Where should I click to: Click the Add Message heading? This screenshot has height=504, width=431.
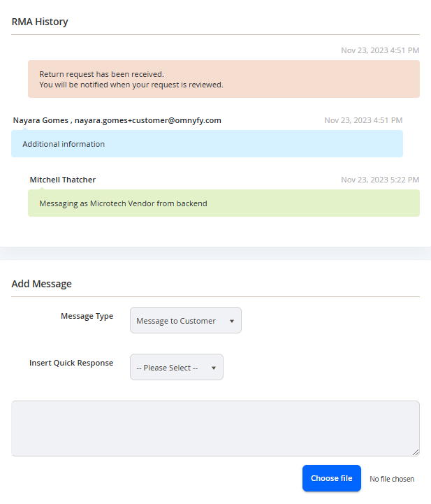pyautogui.click(x=41, y=284)
